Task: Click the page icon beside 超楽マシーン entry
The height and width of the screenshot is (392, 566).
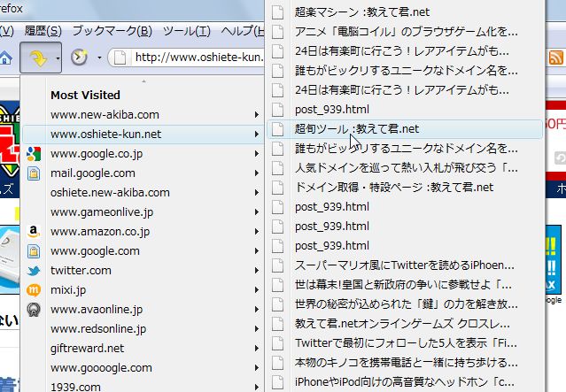Action: click(277, 12)
